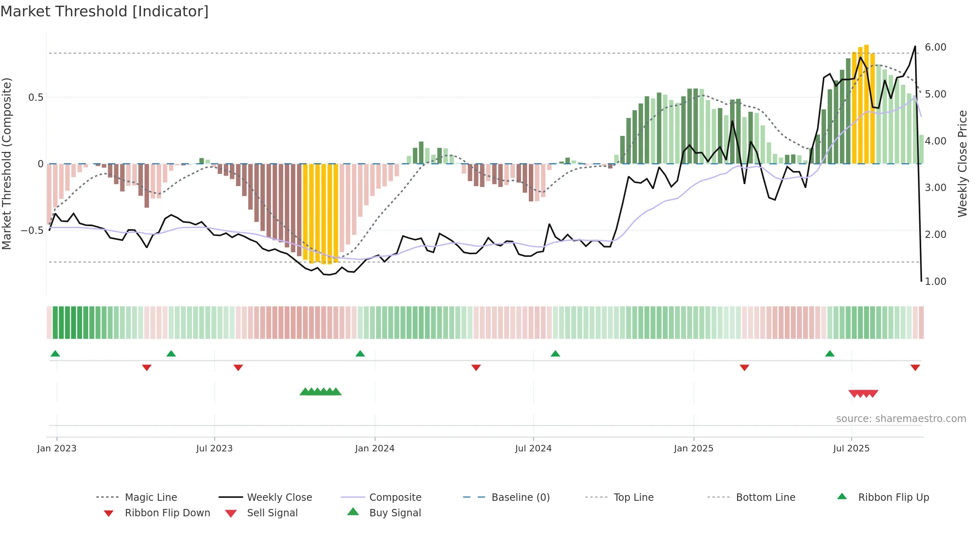Toggle the Bottom Line legend entry
The height and width of the screenshot is (551, 980).
click(751, 497)
